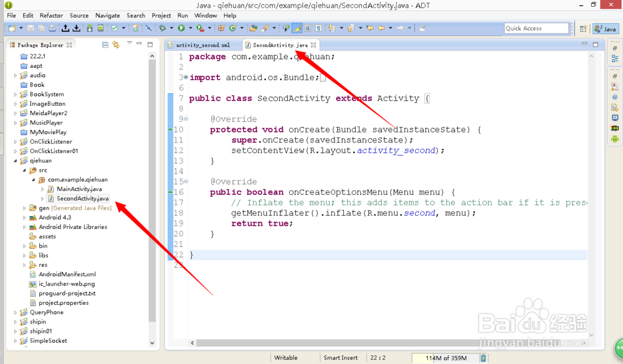Image resolution: width=623 pixels, height=364 pixels.
Task: Open the Run dropdown arrow
Action: (190, 28)
